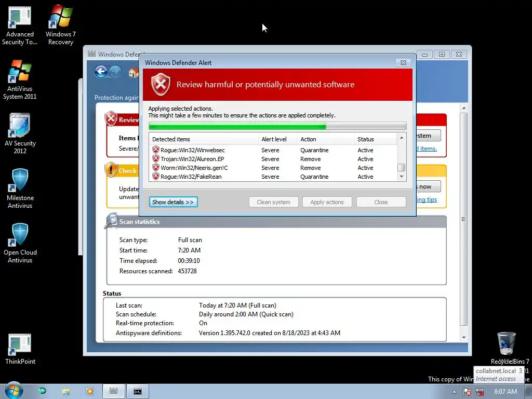Switch to command prompt taskbar button

137,392
